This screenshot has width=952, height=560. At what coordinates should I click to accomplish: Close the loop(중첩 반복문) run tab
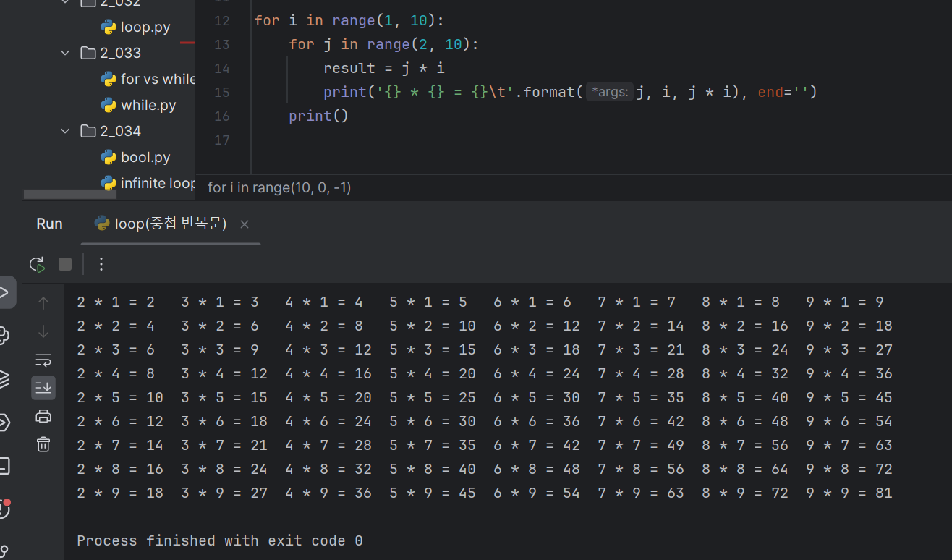[x=245, y=224]
